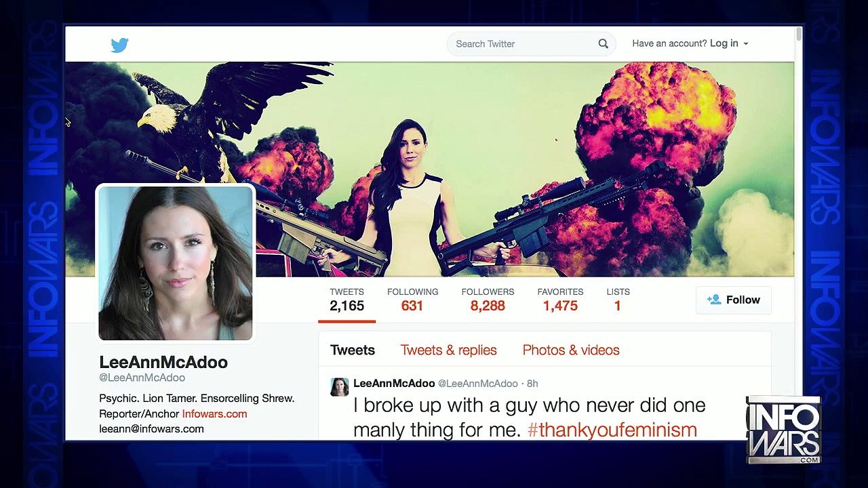
Task: Click the #thankyoufeminism hashtag
Action: pos(612,430)
